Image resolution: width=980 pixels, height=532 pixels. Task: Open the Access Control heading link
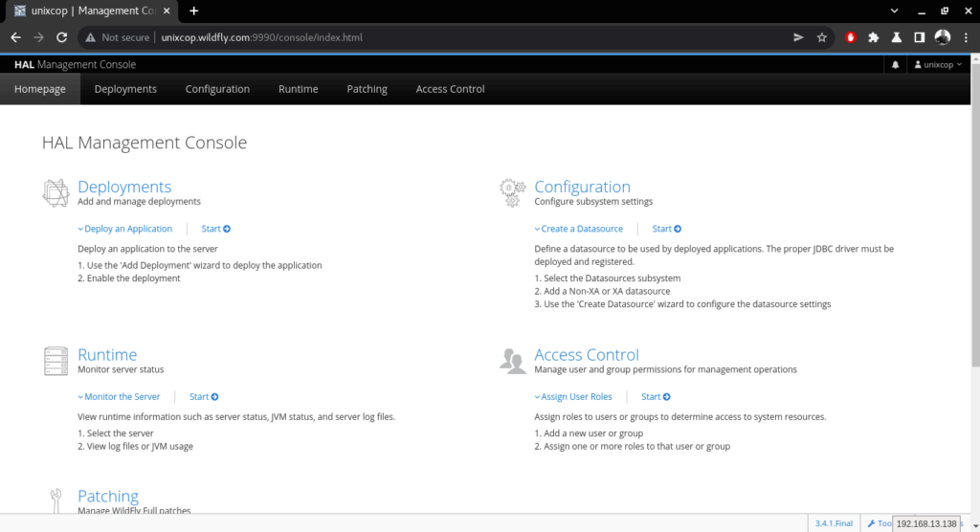point(587,354)
